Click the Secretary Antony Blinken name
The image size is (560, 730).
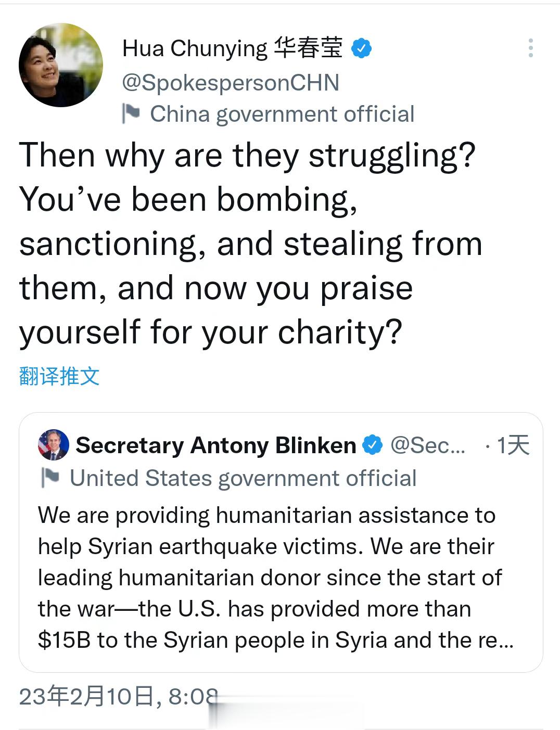[215, 445]
